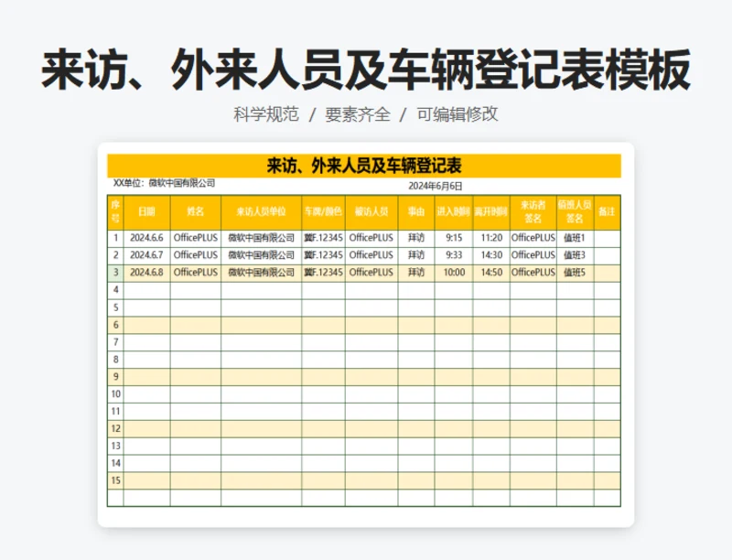
Task: Click plate 冀F.12345 in row 1
Action: click(324, 238)
